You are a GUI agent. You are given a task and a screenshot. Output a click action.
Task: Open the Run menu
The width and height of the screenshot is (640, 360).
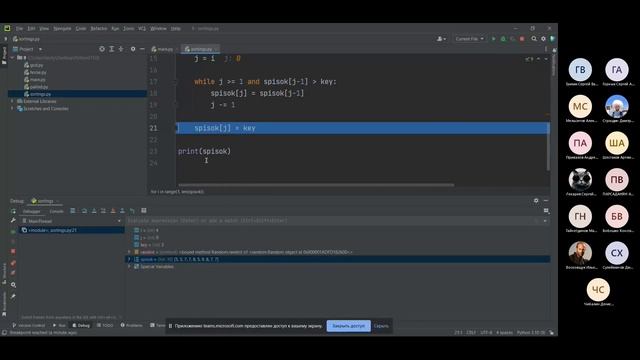[x=115, y=29]
